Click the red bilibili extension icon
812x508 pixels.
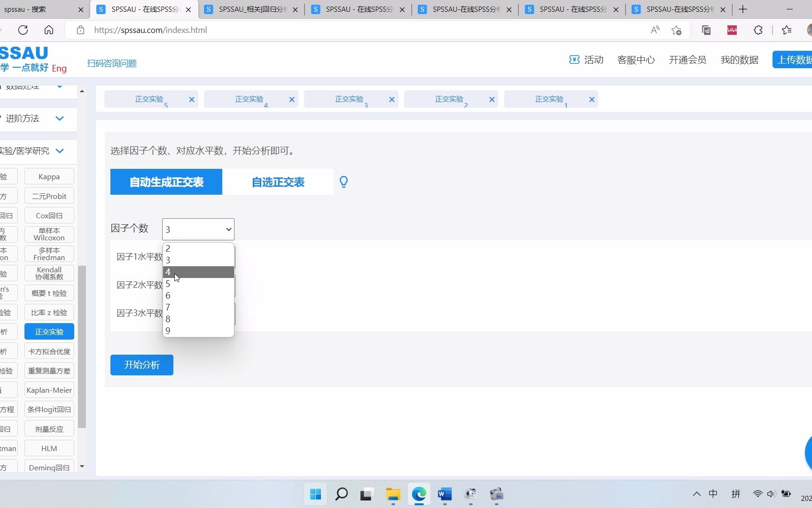tap(732, 30)
